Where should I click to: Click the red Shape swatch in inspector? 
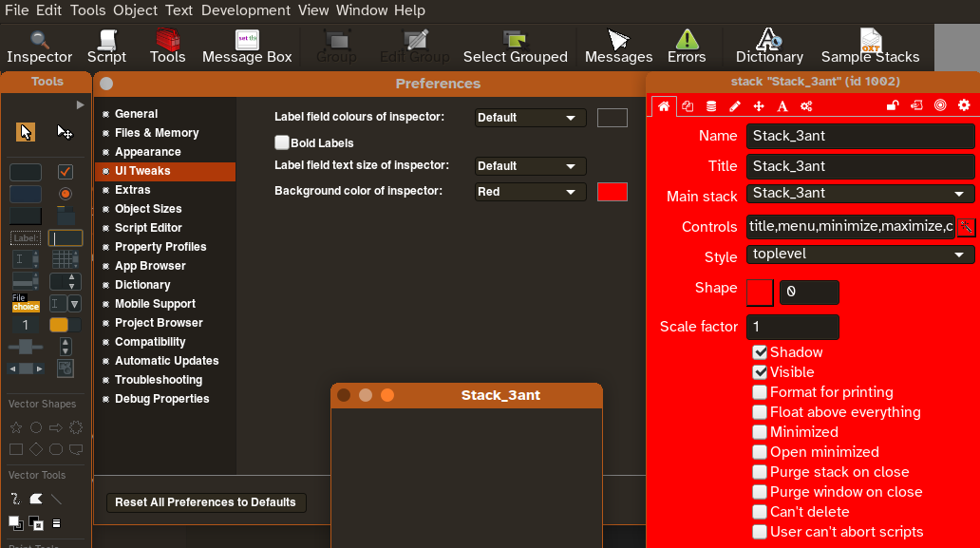pyautogui.click(x=760, y=293)
